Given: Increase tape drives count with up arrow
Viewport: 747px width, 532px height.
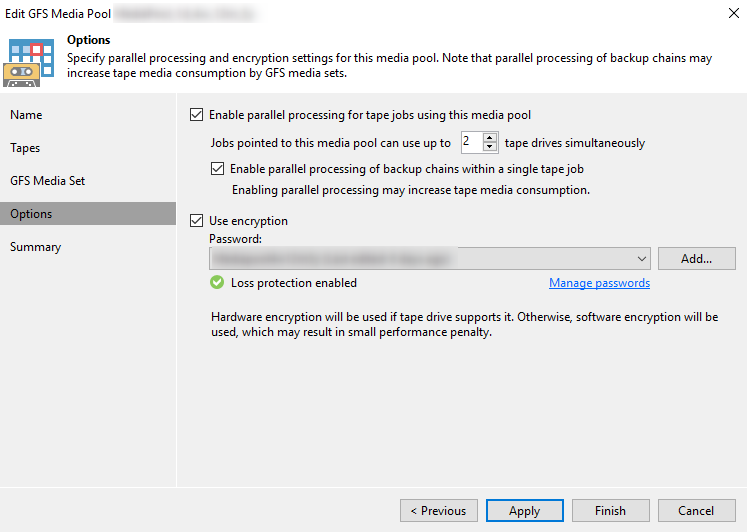Looking at the screenshot, I should [x=490, y=138].
